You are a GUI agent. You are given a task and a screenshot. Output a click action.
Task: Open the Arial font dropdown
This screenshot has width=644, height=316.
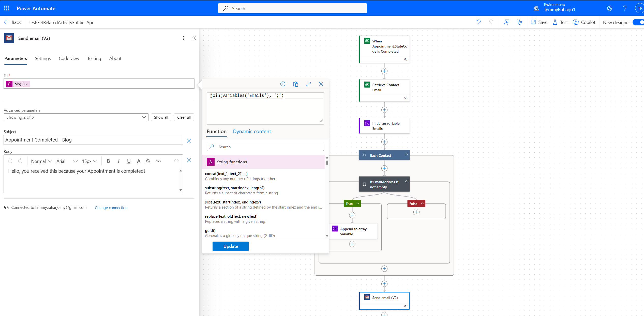[67, 161]
